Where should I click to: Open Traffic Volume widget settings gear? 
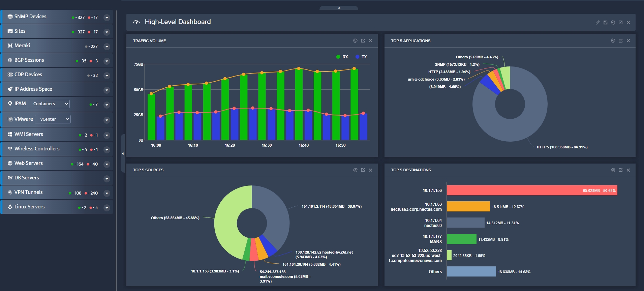coord(355,41)
